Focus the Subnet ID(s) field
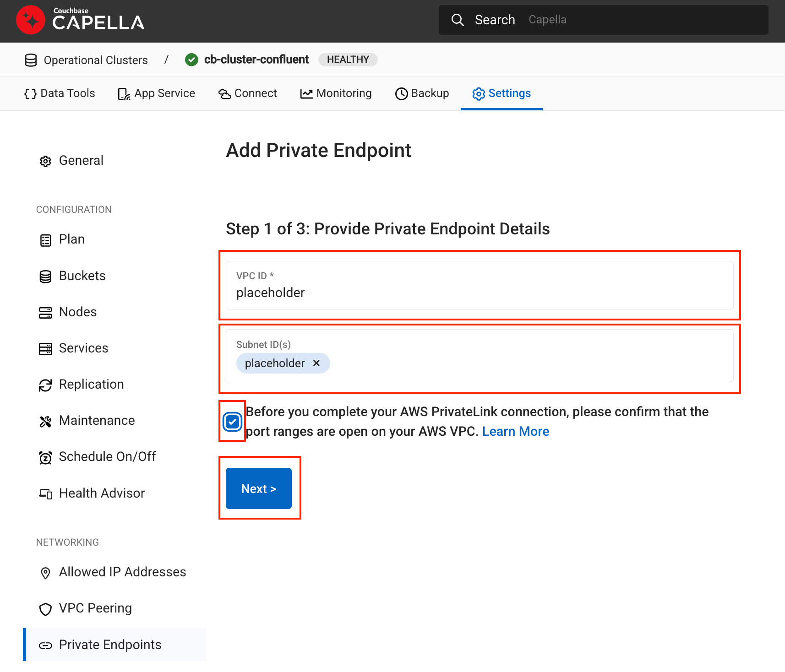Image resolution: width=785 pixels, height=672 pixels. click(527, 363)
